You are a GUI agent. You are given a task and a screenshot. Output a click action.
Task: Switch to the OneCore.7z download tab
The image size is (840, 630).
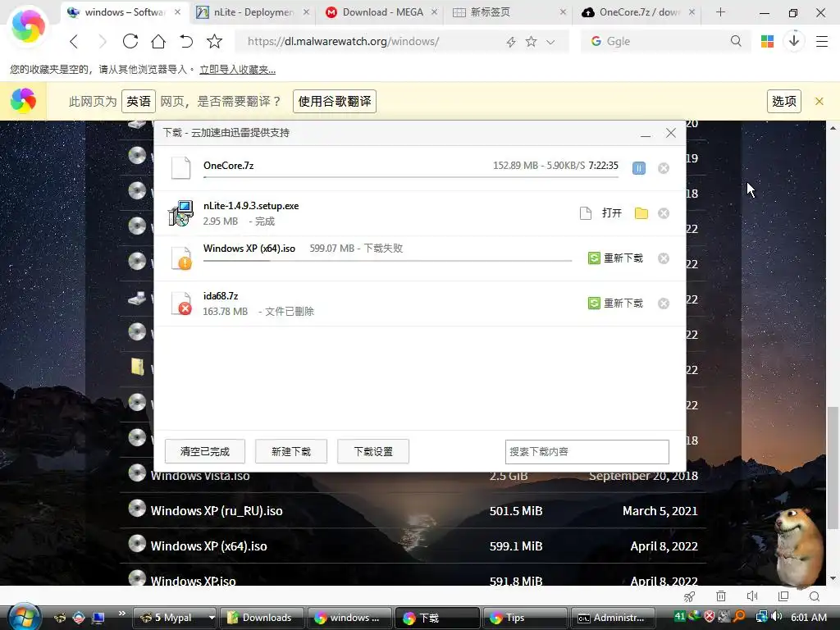pos(638,11)
